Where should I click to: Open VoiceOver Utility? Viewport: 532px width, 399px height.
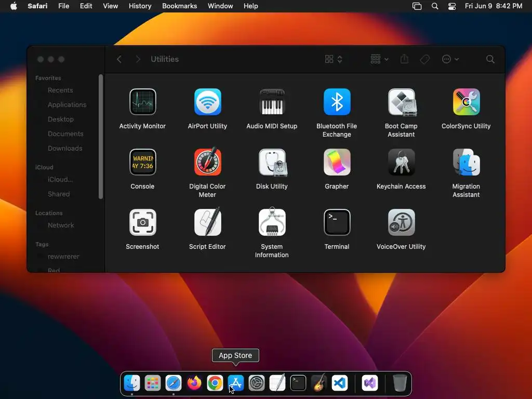402,222
